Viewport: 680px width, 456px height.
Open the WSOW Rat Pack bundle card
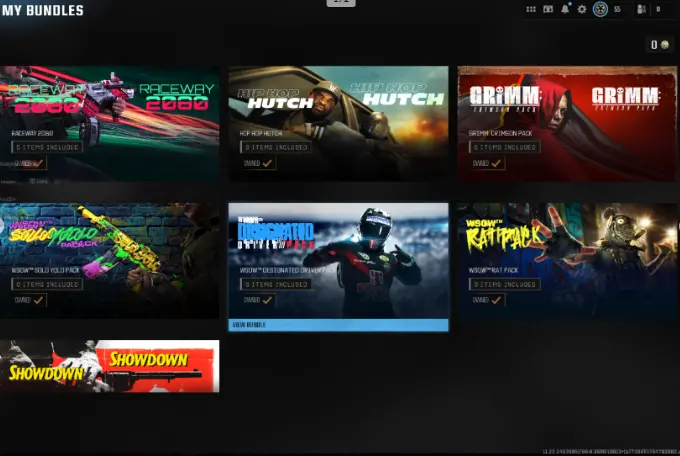point(567,260)
